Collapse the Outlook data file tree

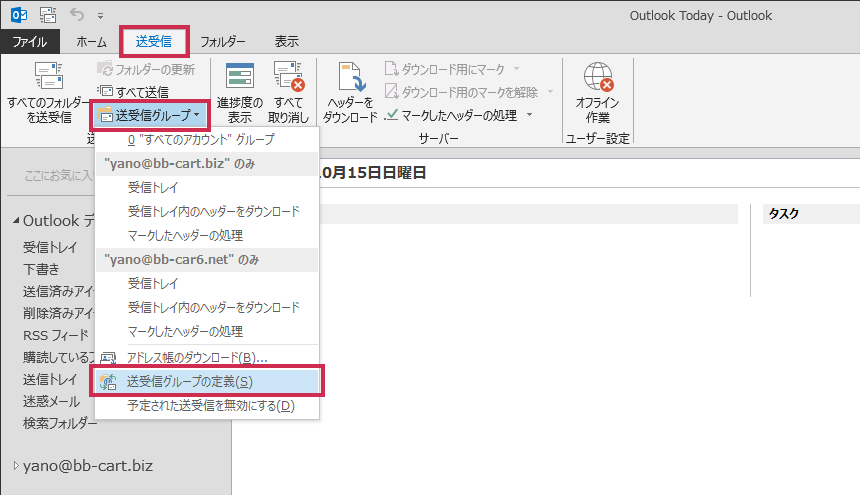(x=15, y=221)
